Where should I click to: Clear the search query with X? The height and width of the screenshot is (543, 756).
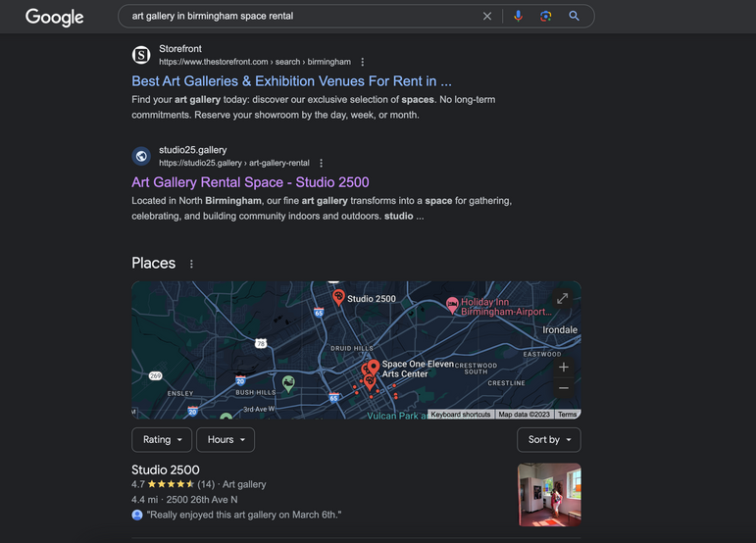(x=487, y=16)
